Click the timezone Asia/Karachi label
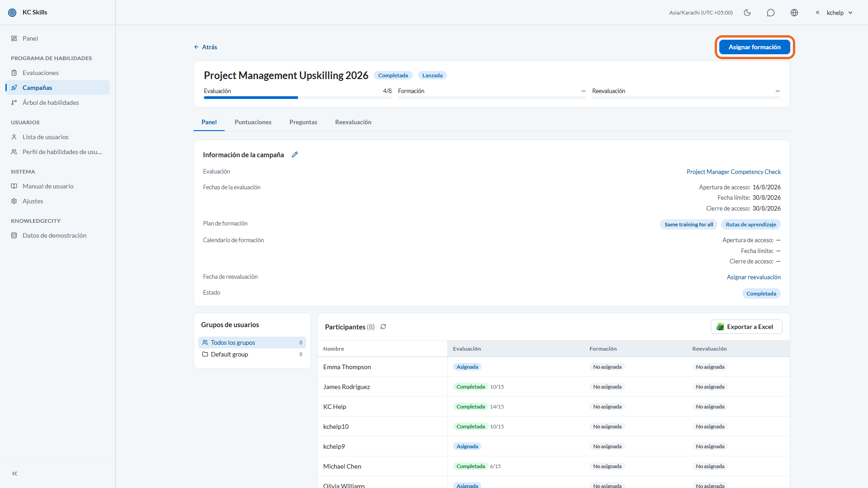The width and height of the screenshot is (868, 488). [701, 13]
